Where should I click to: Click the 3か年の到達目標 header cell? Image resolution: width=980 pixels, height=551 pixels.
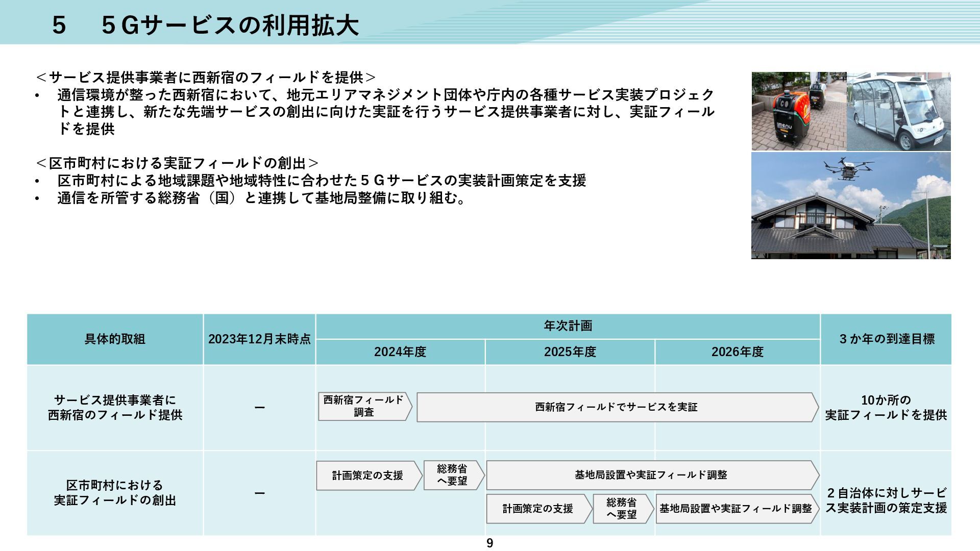coord(886,339)
